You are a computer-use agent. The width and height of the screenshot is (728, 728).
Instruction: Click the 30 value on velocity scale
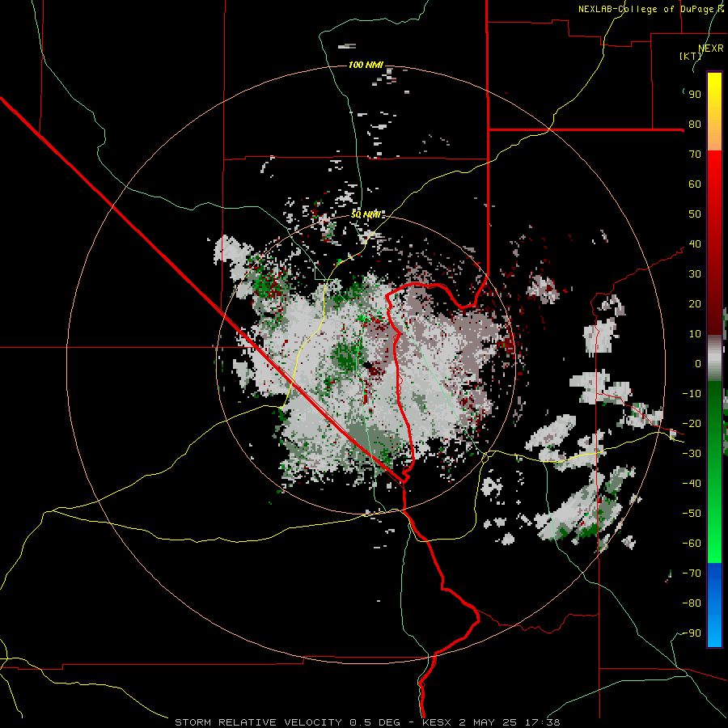pyautogui.click(x=695, y=274)
